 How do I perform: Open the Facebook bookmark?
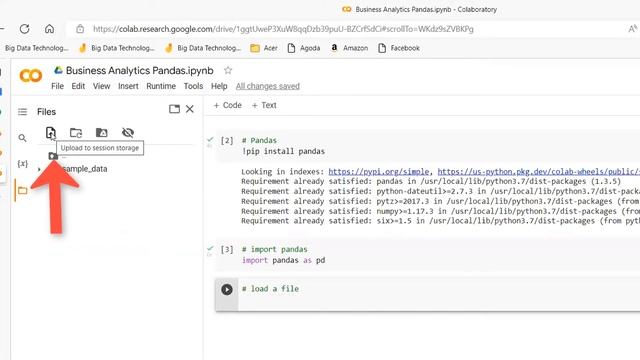pyautogui.click(x=399, y=48)
